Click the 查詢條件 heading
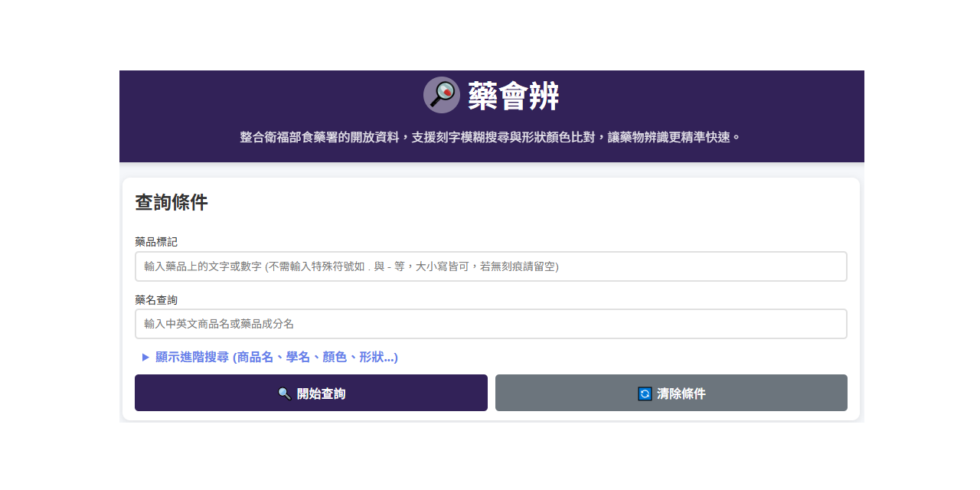The image size is (980, 490). pyautogui.click(x=171, y=203)
